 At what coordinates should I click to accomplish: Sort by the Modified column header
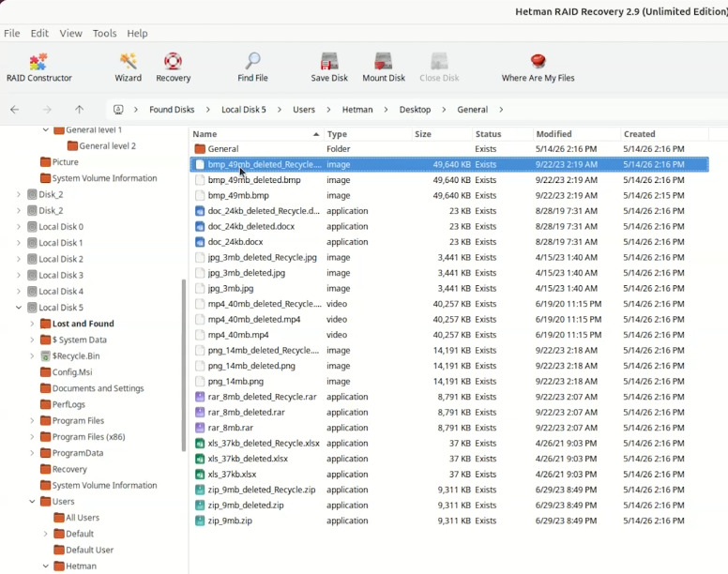[x=576, y=134]
